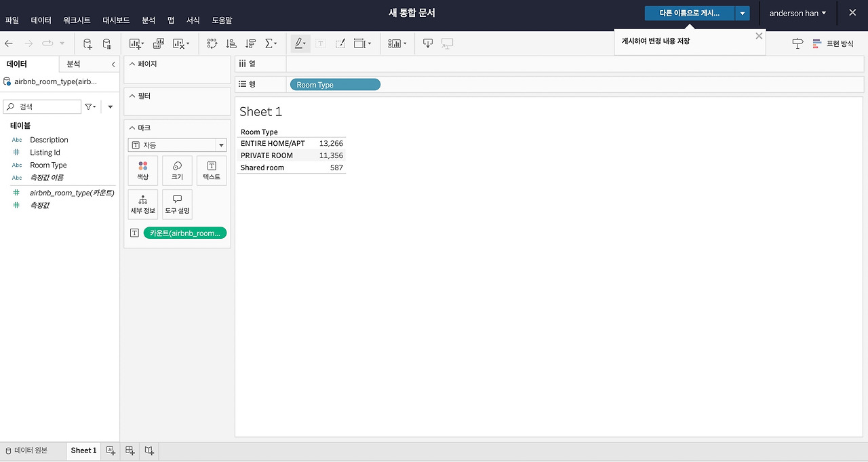Click the text icon beside 카운트 pill
868x462 pixels.
point(134,233)
